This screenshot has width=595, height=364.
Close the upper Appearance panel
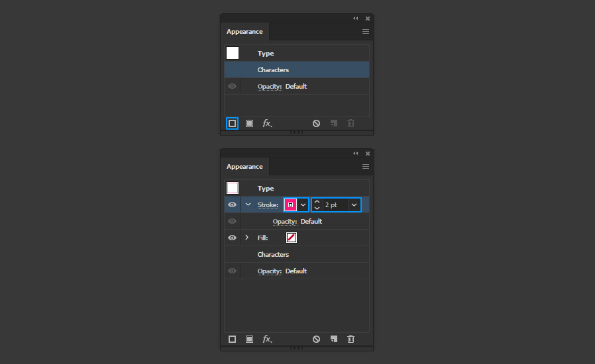[x=368, y=19]
